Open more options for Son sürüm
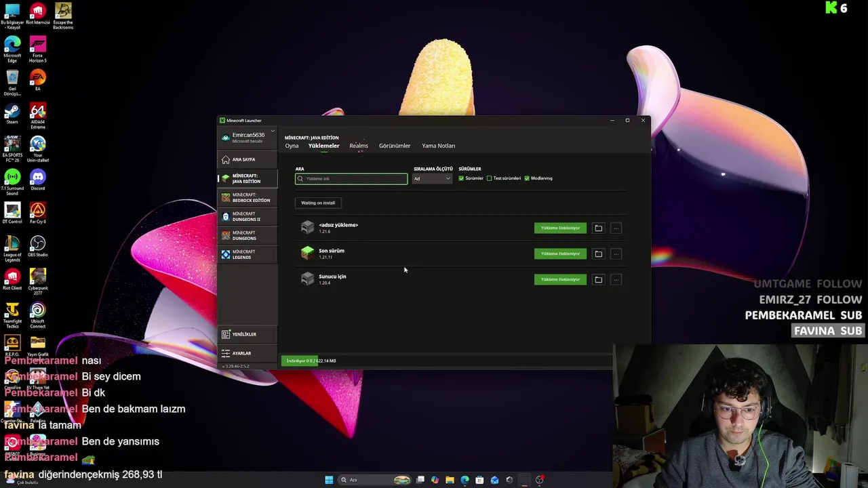This screenshot has width=868, height=488. [616, 254]
